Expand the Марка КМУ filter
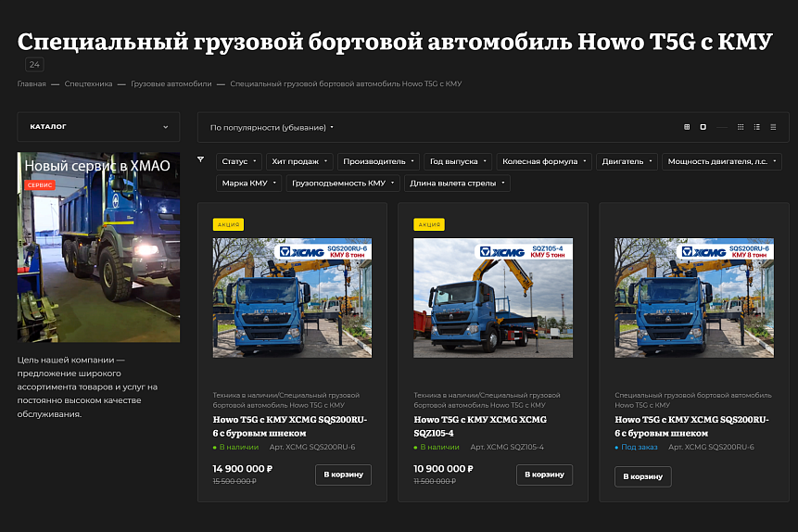 [249, 184]
